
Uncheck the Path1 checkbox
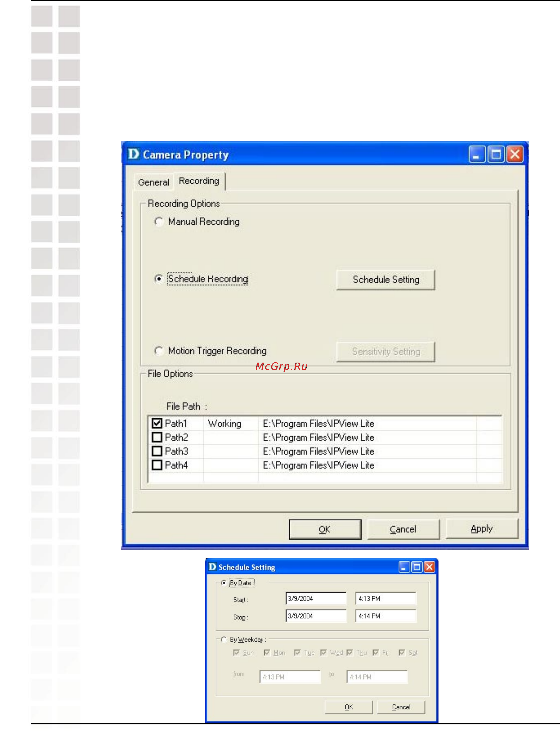tap(157, 423)
